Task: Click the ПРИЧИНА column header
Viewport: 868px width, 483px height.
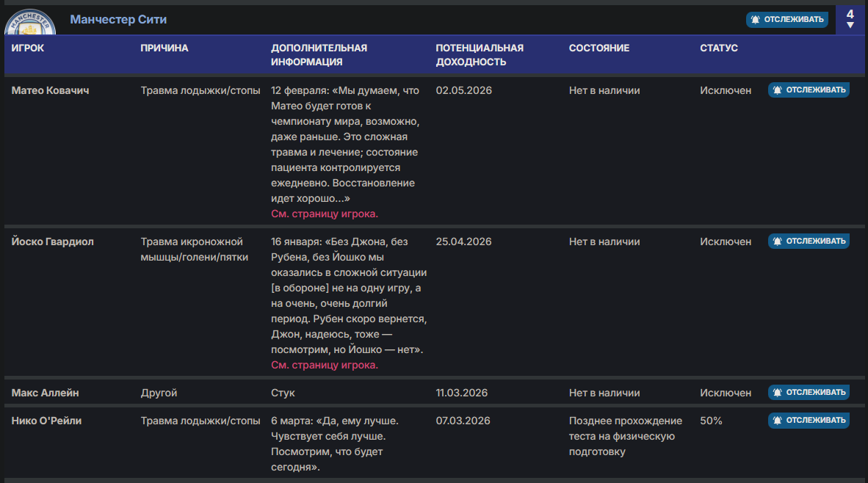Action: [164, 48]
